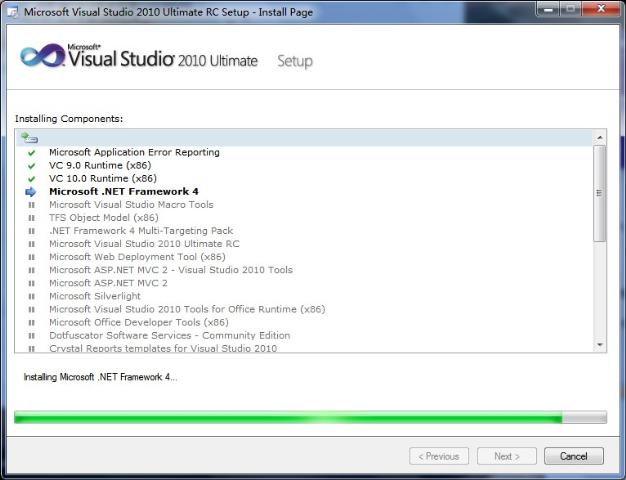Select the Microsoft Application Error Reporting row

tap(134, 152)
